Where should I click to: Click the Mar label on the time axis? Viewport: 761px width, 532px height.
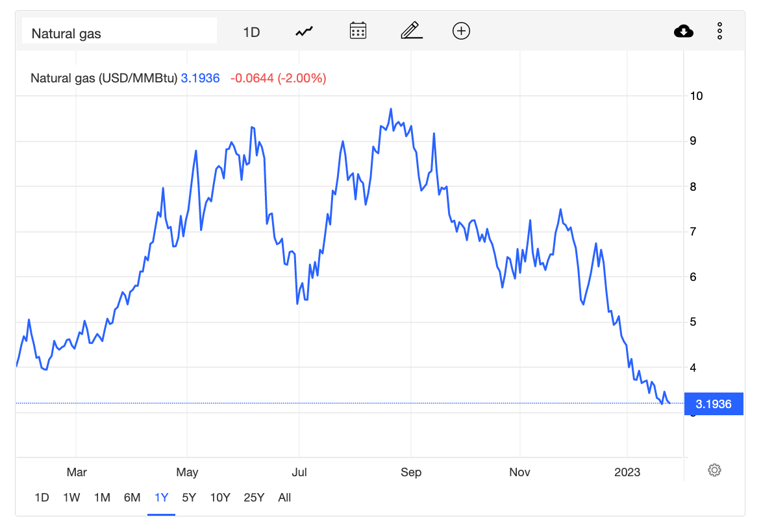coord(77,472)
